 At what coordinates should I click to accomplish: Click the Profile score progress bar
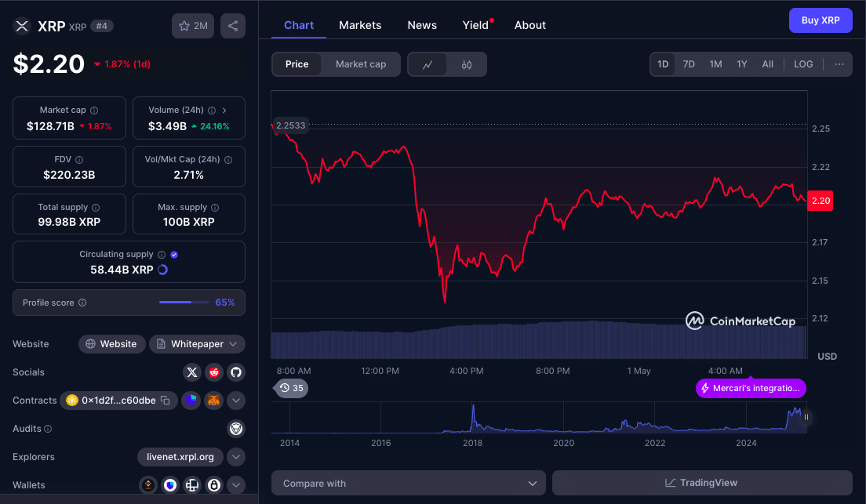coord(184,303)
